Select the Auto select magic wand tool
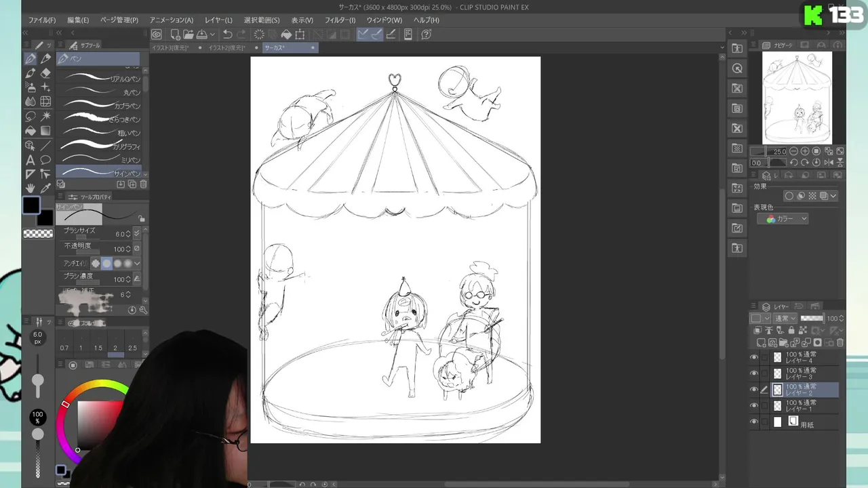The image size is (868, 488). (45, 117)
